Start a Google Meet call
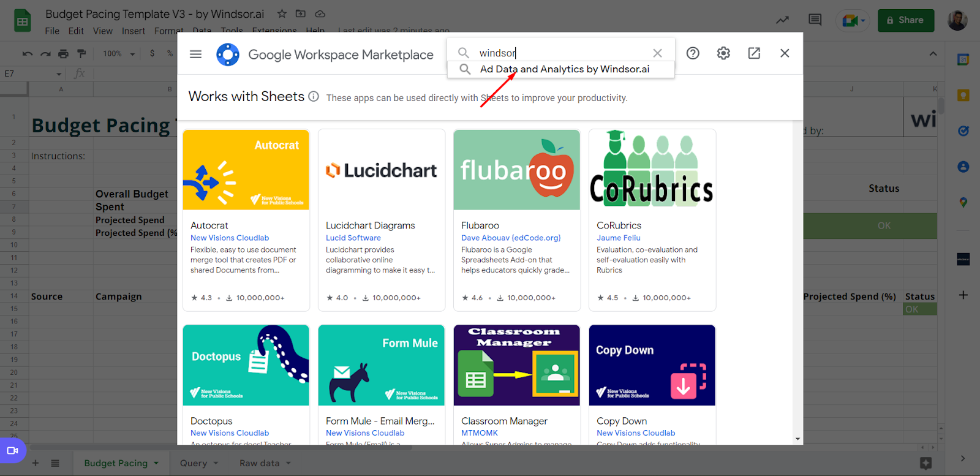The width and height of the screenshot is (980, 476). [849, 21]
